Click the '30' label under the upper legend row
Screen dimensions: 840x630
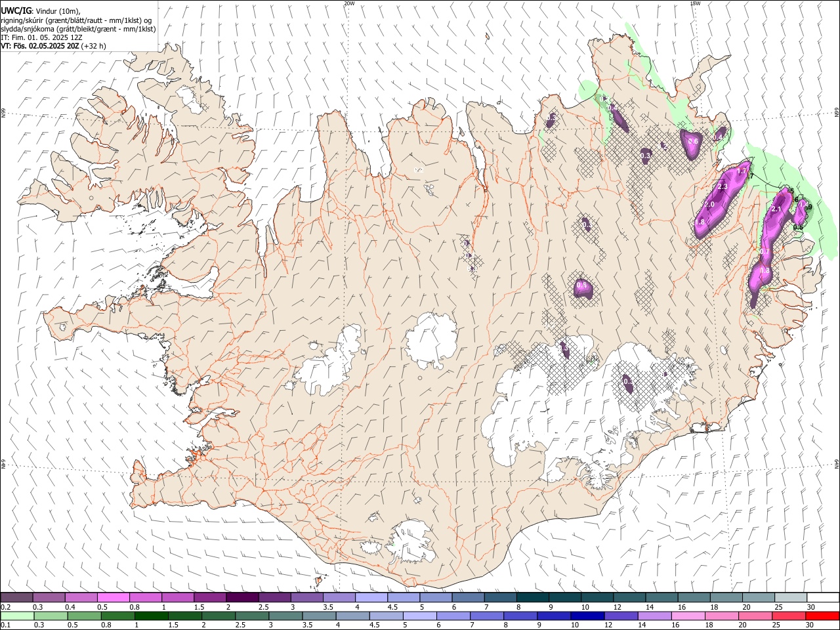coord(811,607)
